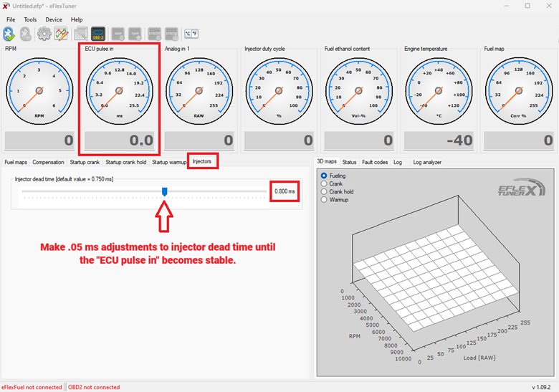Select the Crank radio button
The image size is (559, 392).
pyautogui.click(x=324, y=183)
